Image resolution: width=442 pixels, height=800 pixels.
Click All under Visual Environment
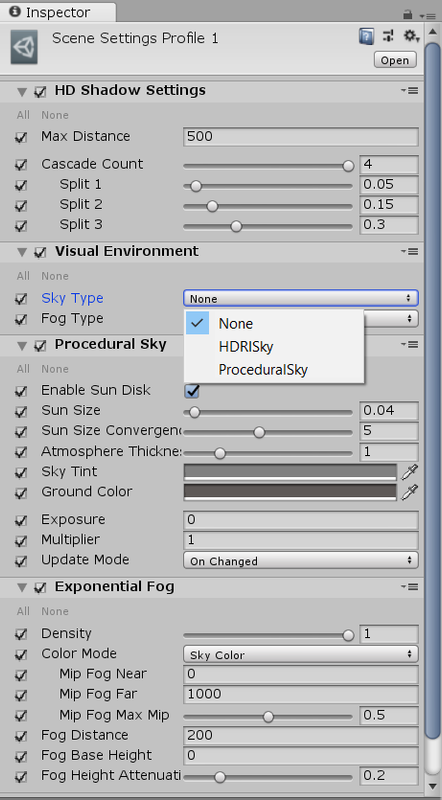point(23,276)
